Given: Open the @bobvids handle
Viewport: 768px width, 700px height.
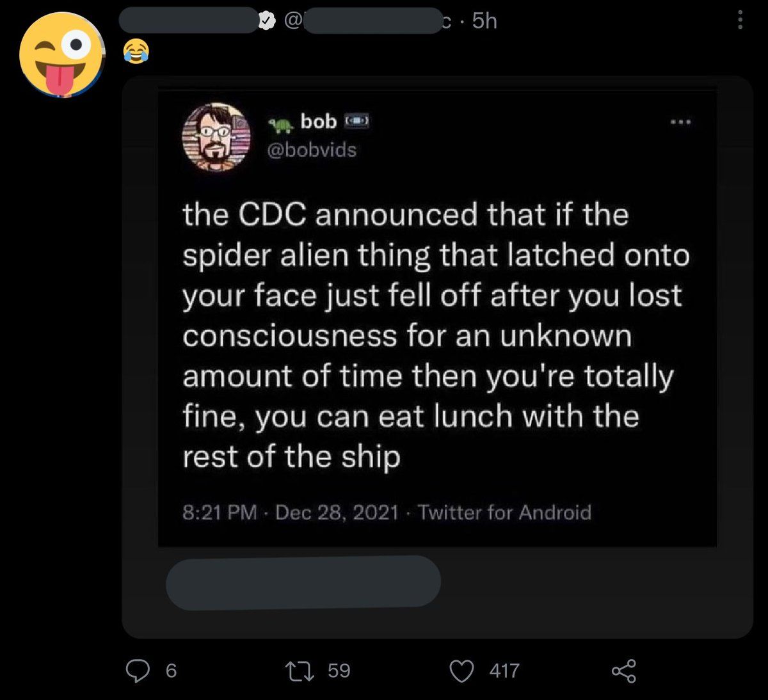Looking at the screenshot, I should (310, 150).
